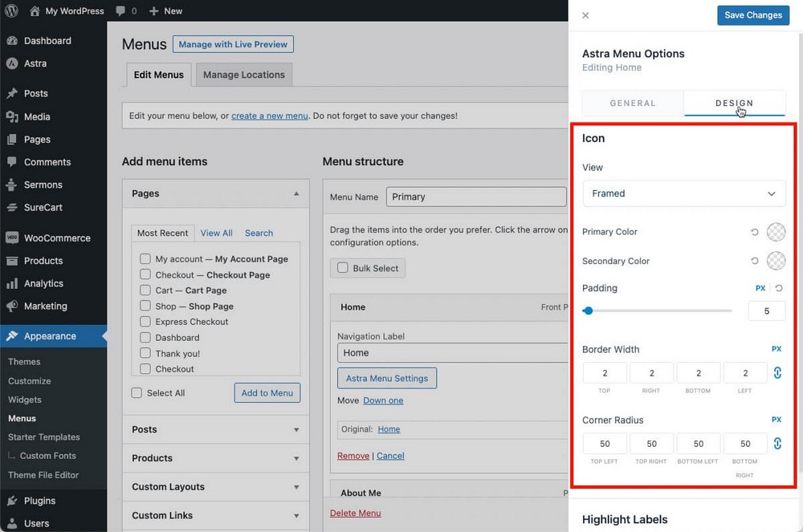Change the Border Width PX unit

777,349
